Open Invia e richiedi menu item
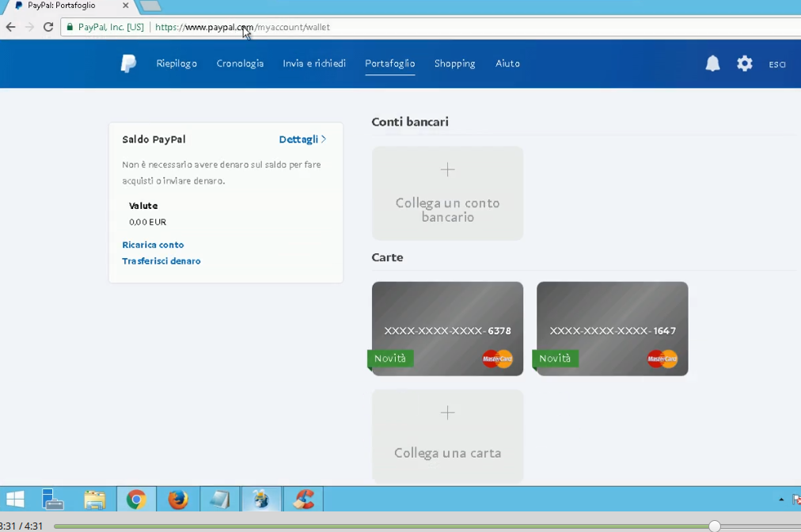This screenshot has width=801, height=532. pyautogui.click(x=314, y=63)
